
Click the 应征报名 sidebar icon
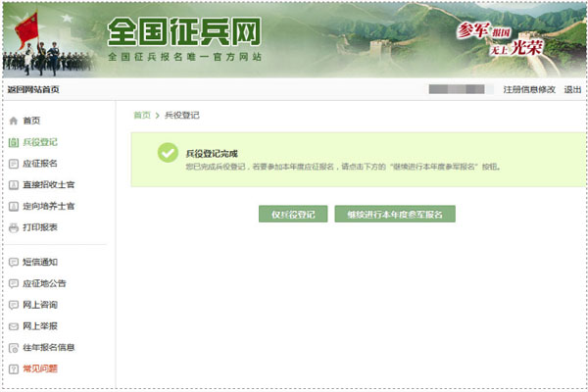14,164
